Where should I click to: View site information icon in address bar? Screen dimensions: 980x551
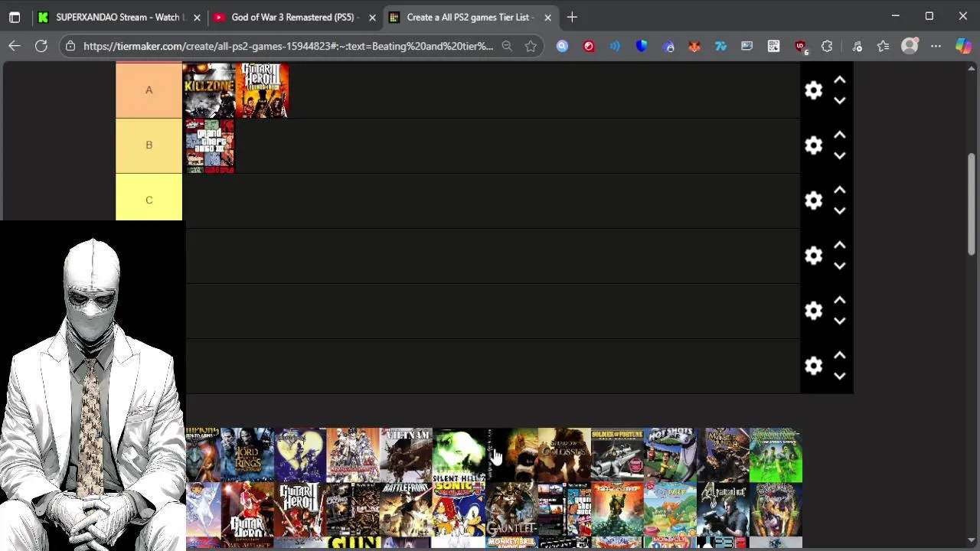[x=70, y=46]
